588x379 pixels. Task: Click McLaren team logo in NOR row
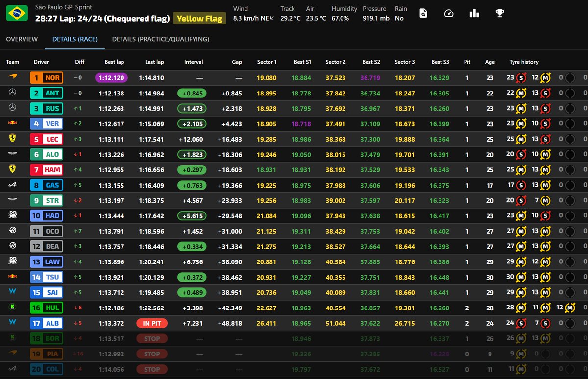[13, 77]
